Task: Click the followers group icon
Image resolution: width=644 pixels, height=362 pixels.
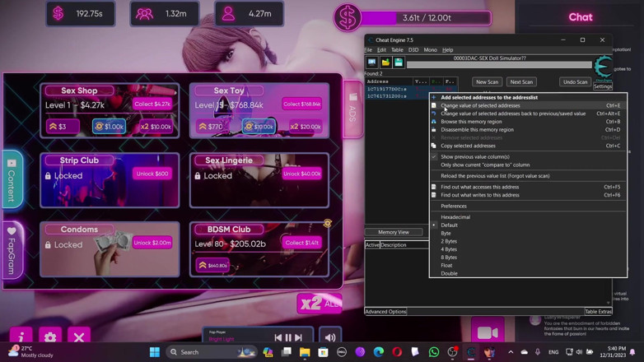Action: pyautogui.click(x=144, y=14)
